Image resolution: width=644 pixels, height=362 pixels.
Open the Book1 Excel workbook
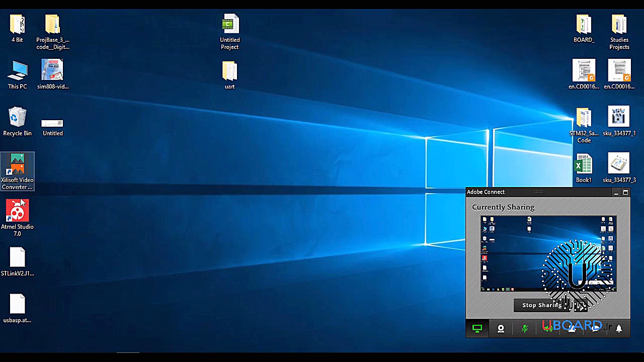click(x=584, y=168)
